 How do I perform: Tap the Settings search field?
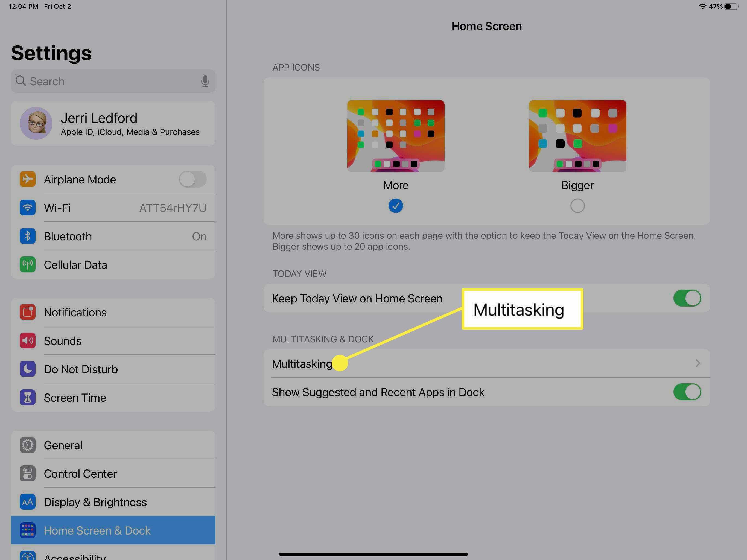tap(113, 81)
